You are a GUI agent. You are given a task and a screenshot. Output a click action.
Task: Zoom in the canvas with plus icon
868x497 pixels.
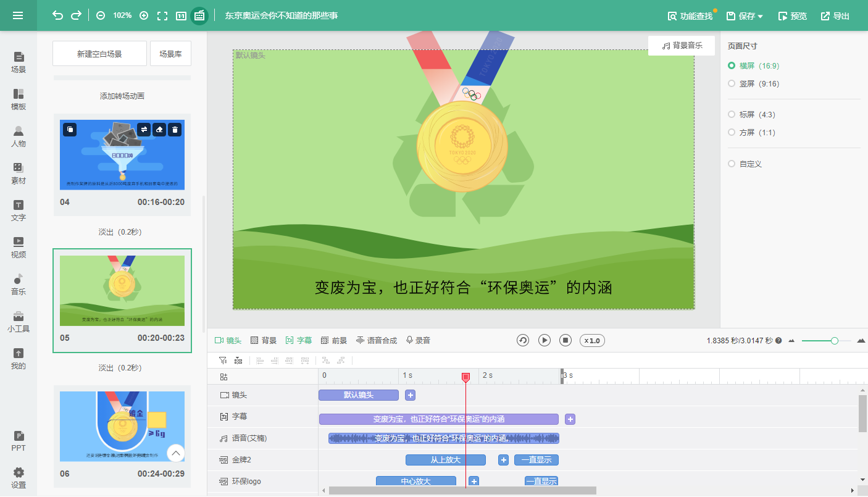pyautogui.click(x=144, y=15)
